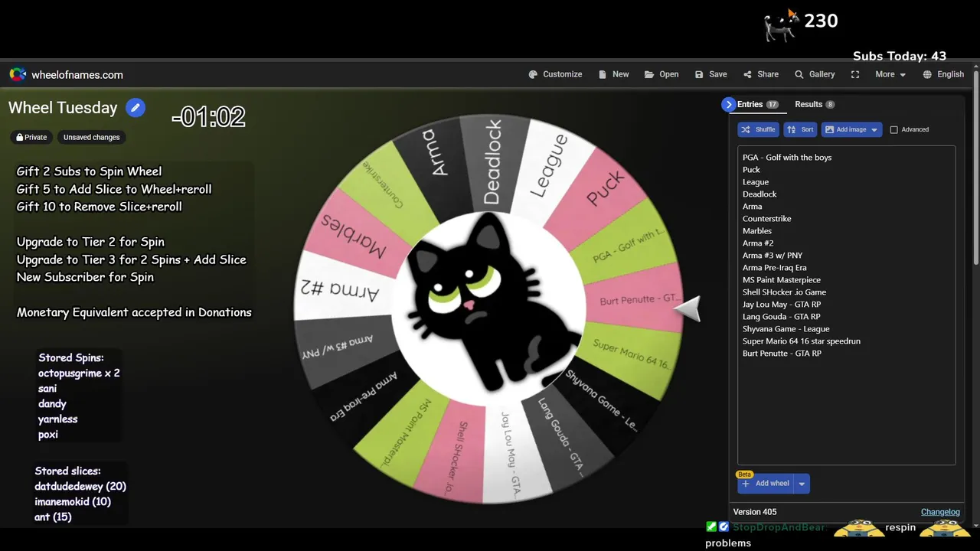Click the 'Burt Penutte - GTA RP' entry
This screenshot has height=551, width=980.
click(x=782, y=354)
